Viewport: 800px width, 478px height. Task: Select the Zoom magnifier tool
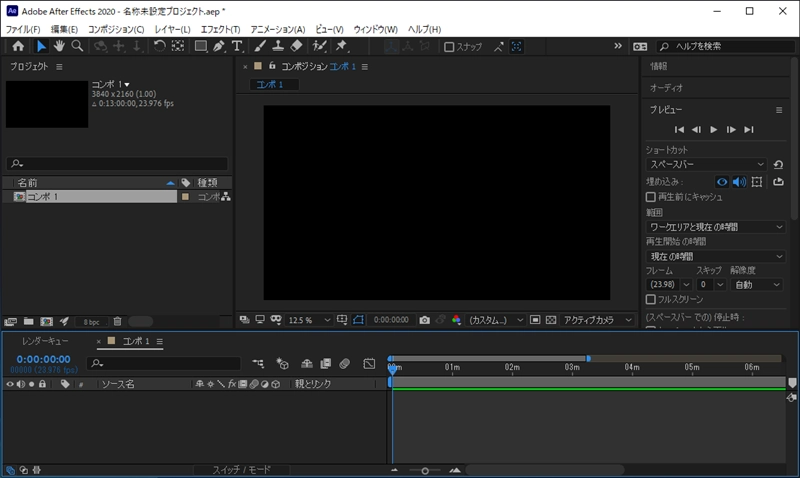point(77,46)
